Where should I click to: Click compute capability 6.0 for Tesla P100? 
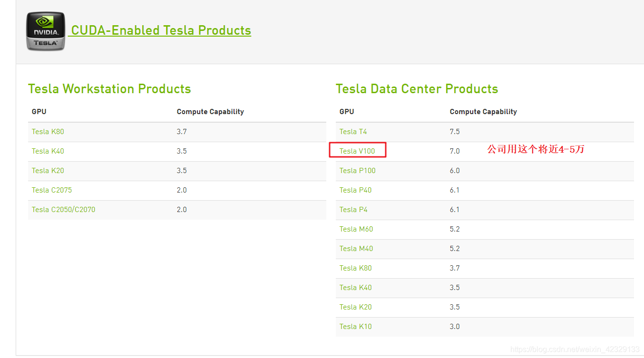coord(455,171)
